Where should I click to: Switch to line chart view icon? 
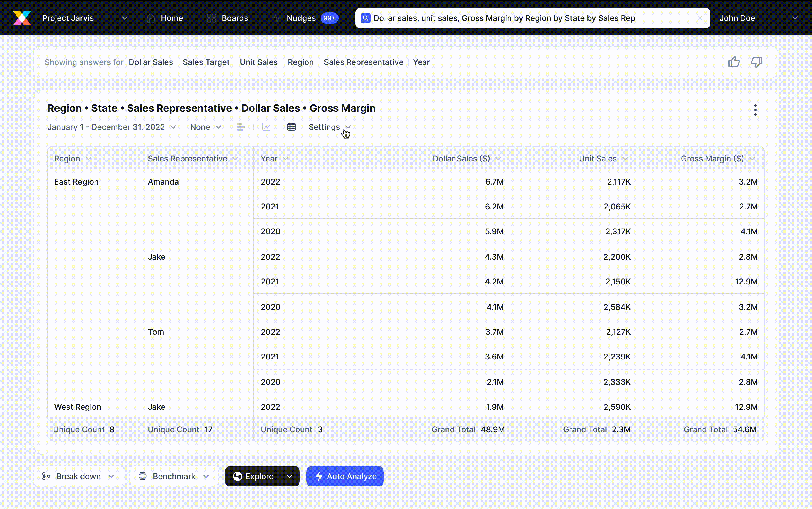click(266, 127)
